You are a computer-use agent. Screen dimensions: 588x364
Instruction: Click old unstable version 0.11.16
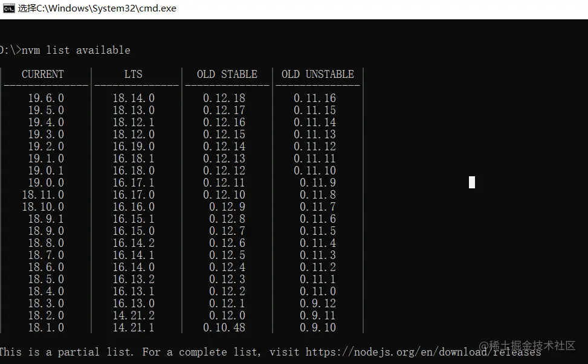coord(315,98)
